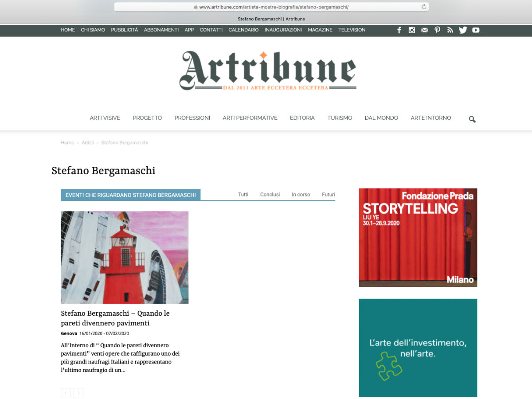The width and height of the screenshot is (532, 399).
Task: Open ABBONAMENTI in the top bar
Action: pyautogui.click(x=161, y=30)
